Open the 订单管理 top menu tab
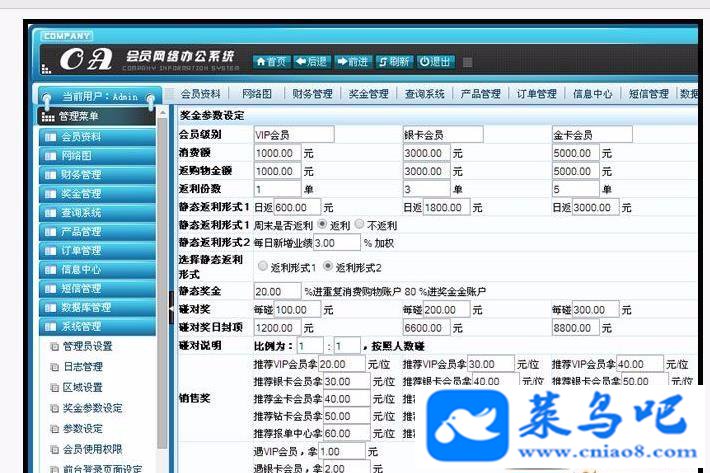710x473 pixels. 537,94
